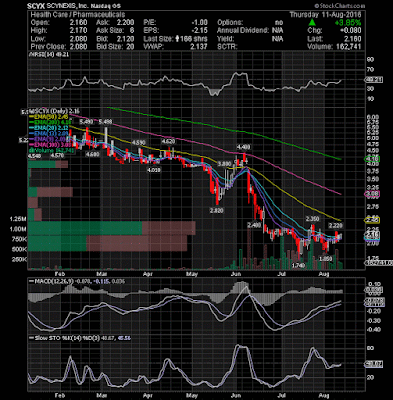Click the Bid Size value 20
The image size is (393, 400).
(x=130, y=47)
